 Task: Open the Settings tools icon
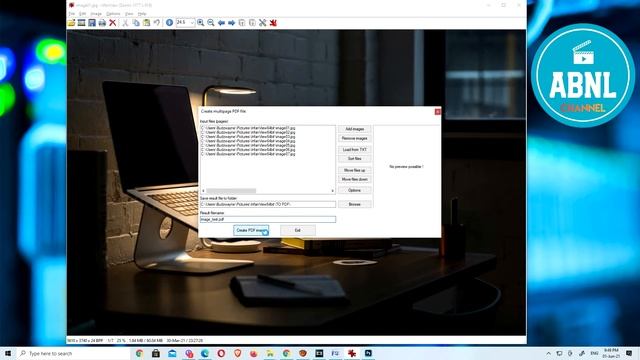coord(262,23)
